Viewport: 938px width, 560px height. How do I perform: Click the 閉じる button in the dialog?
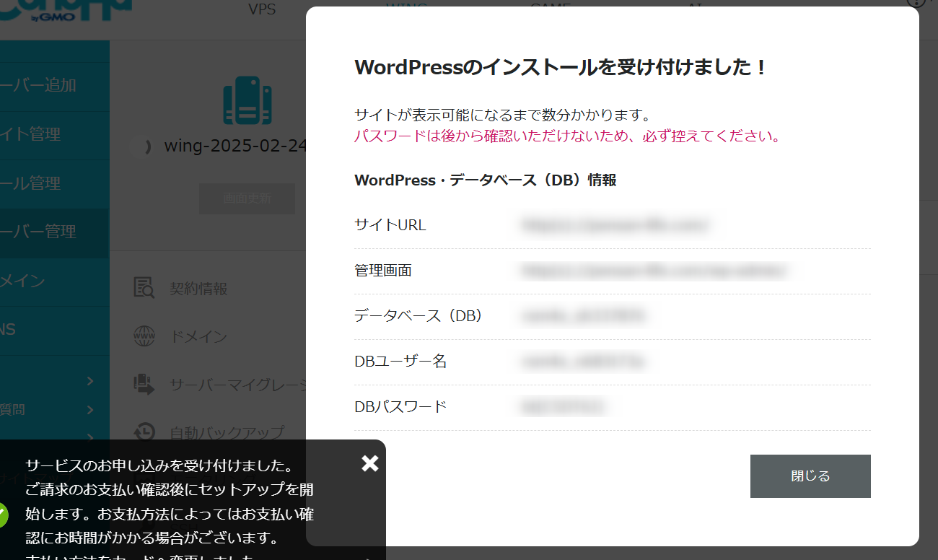tap(810, 476)
